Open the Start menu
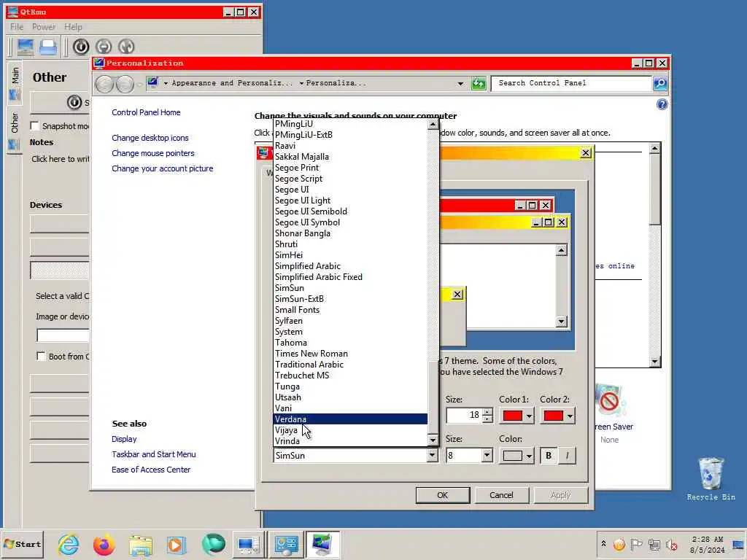Image resolution: width=747 pixels, height=560 pixels. pos(23,544)
